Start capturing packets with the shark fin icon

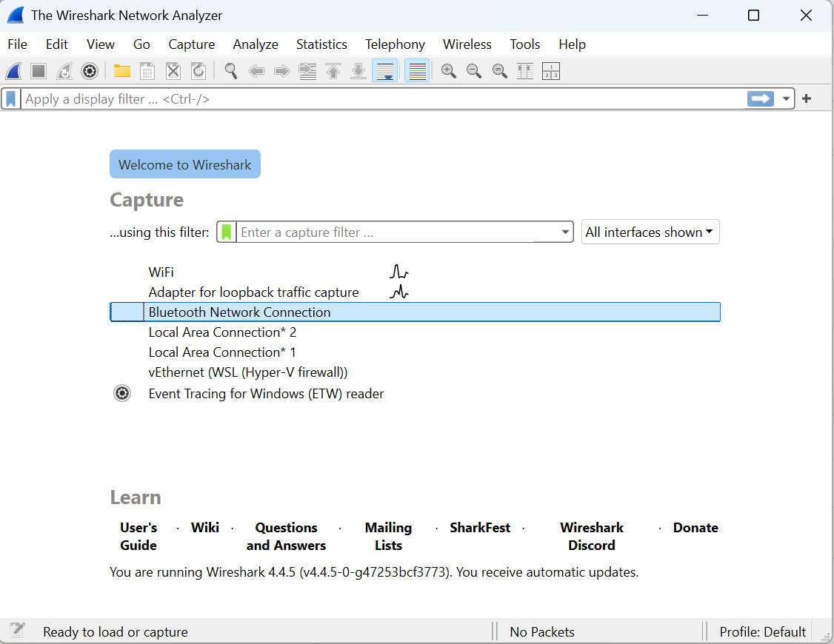(x=13, y=71)
